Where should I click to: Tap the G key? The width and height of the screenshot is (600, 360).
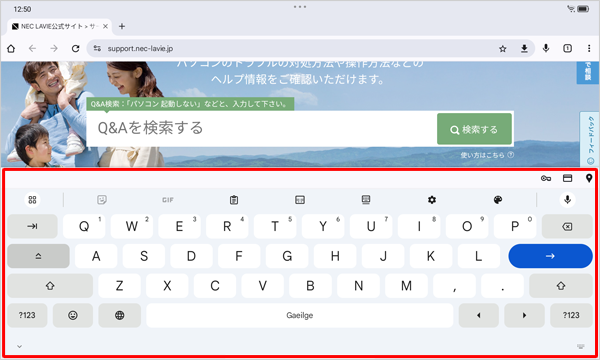tap(287, 256)
